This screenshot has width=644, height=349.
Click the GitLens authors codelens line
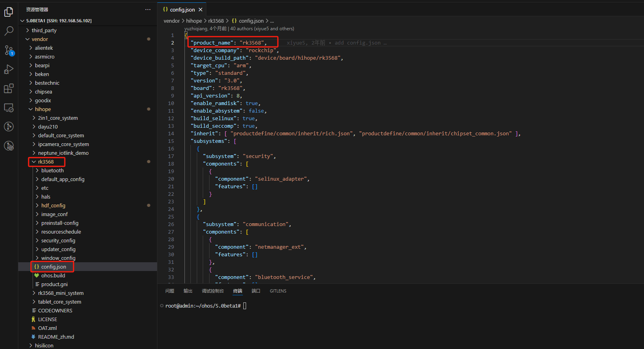pyautogui.click(x=239, y=29)
